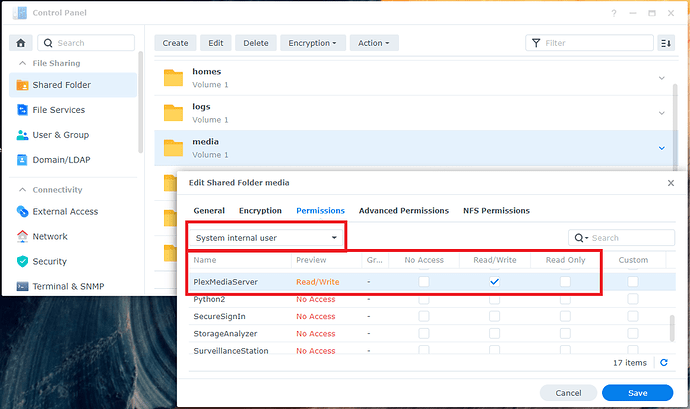
Task: Expand the homes folder details chevron
Action: coord(661,78)
